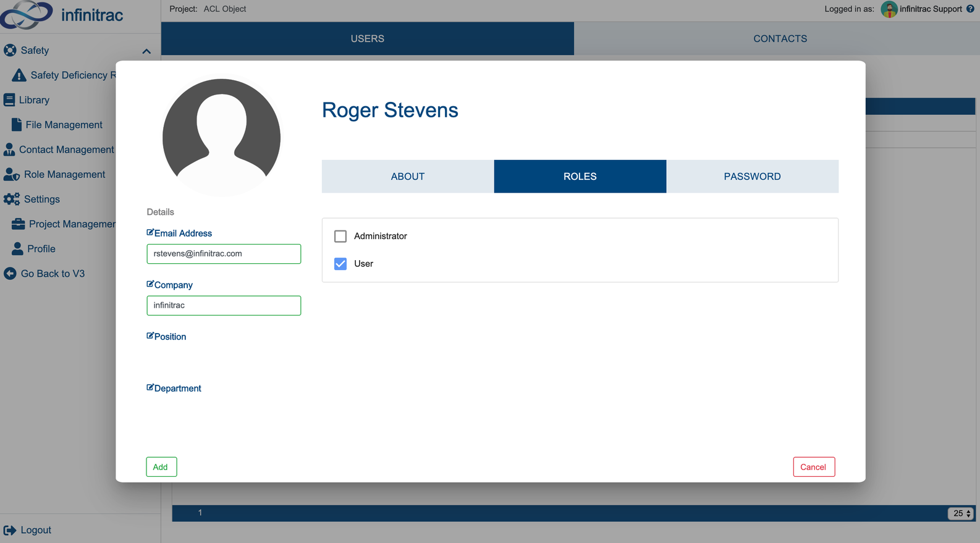
Task: Open the rows-per-page 25 selector
Action: click(961, 513)
